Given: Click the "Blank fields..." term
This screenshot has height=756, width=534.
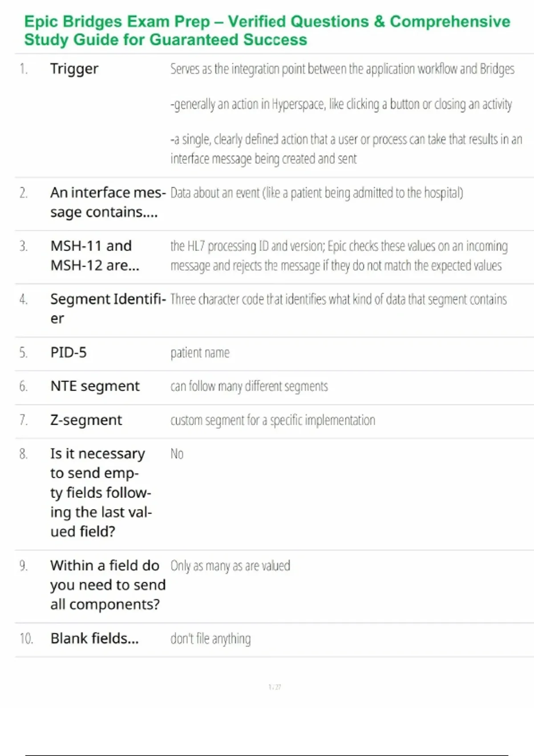Looking at the screenshot, I should point(94,639).
